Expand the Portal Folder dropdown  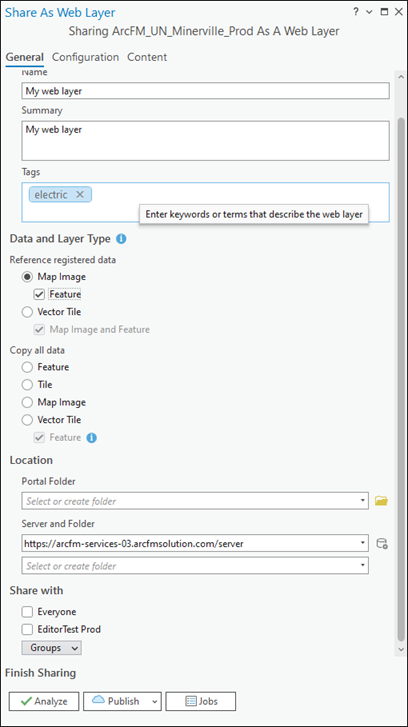pos(362,501)
